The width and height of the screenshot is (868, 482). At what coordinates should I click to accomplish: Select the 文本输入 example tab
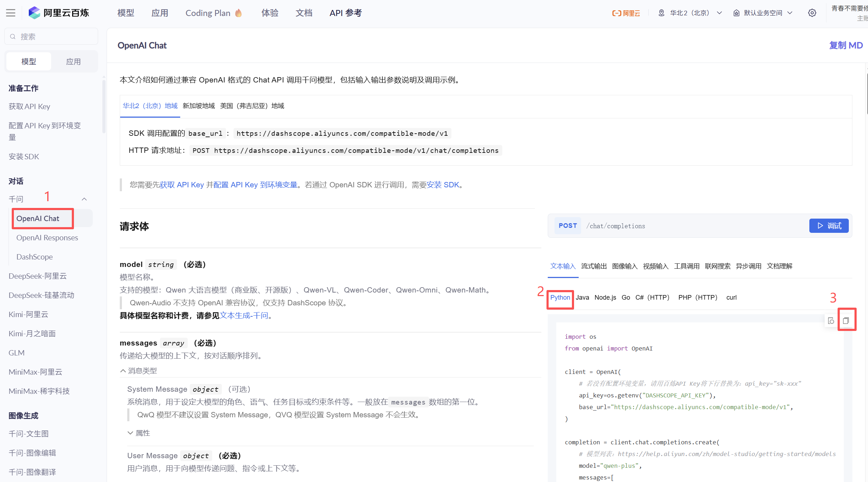click(x=563, y=266)
